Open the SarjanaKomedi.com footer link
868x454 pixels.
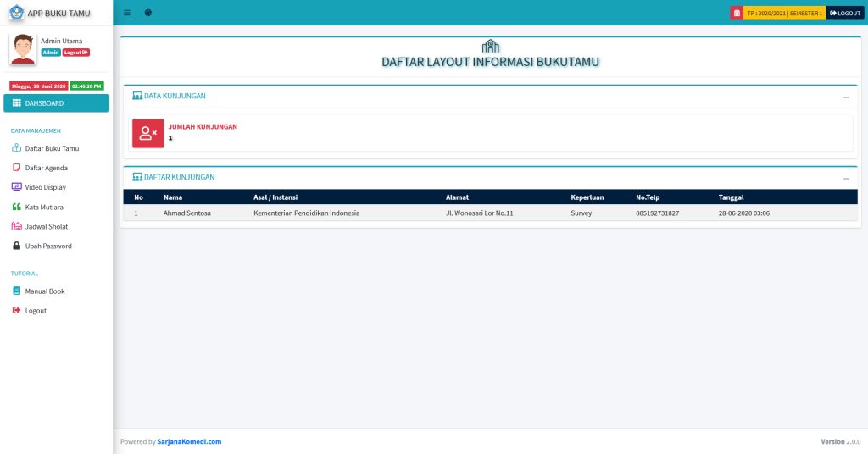click(189, 441)
